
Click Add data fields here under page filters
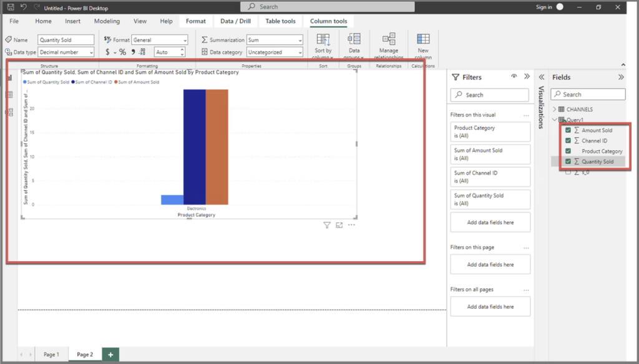coord(489,264)
